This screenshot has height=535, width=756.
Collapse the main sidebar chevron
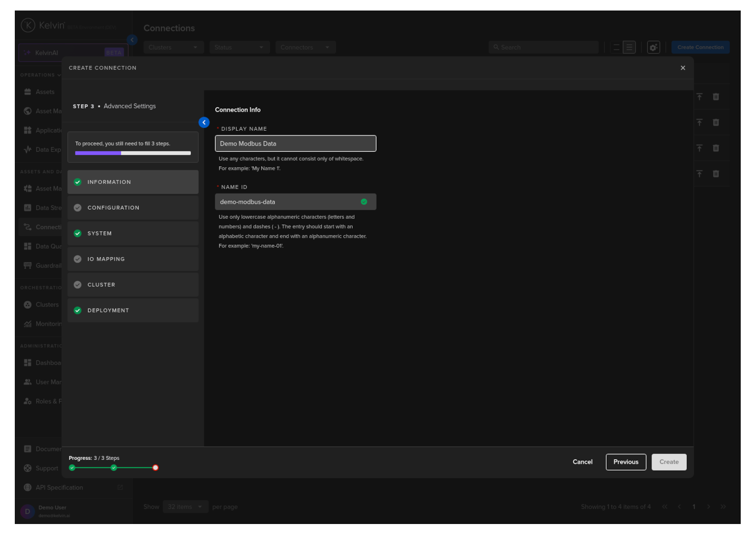(x=132, y=40)
